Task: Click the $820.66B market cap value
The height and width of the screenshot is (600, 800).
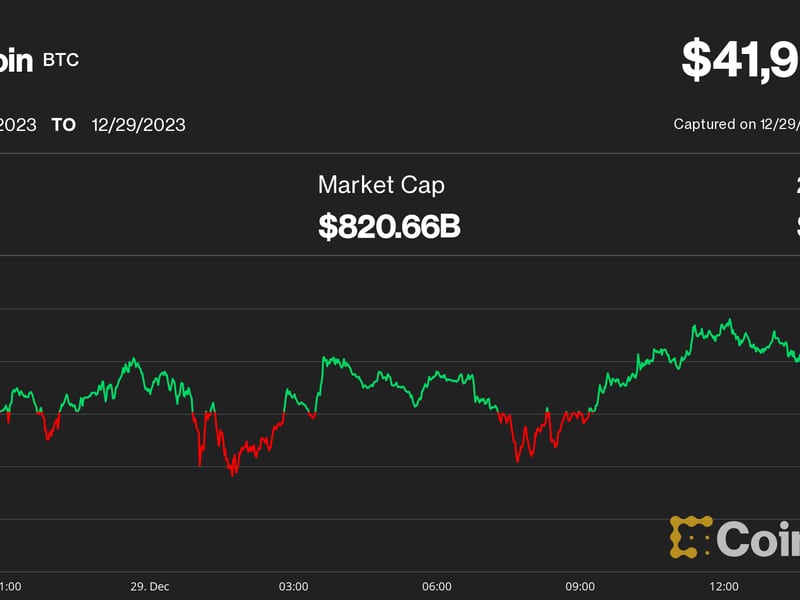Action: tap(389, 226)
